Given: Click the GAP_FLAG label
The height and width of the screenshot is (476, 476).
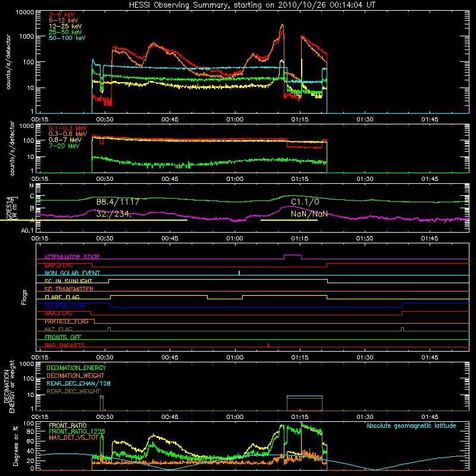Looking at the screenshot, I should point(58,265).
